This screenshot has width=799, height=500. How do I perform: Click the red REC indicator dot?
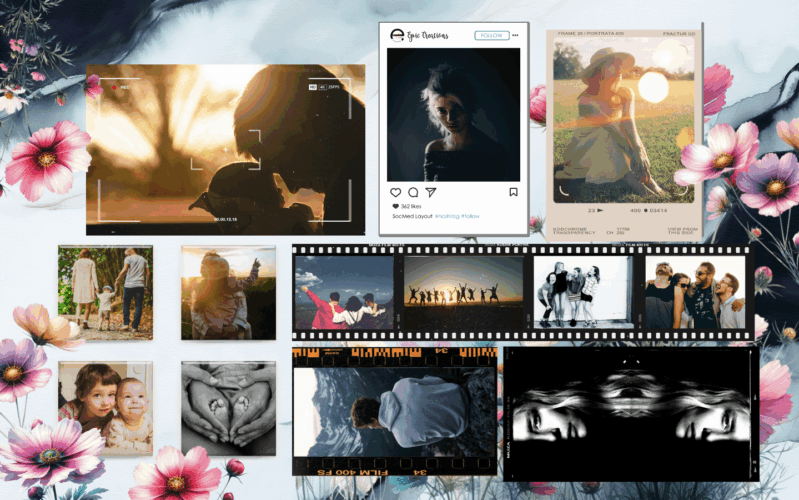pyautogui.click(x=112, y=87)
